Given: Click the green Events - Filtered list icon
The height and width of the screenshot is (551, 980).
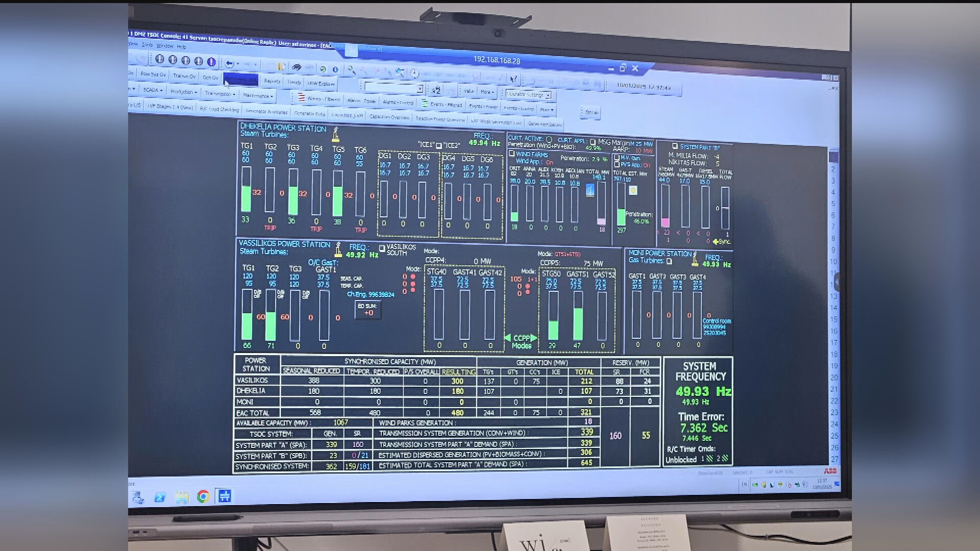Looking at the screenshot, I should coord(424,104).
